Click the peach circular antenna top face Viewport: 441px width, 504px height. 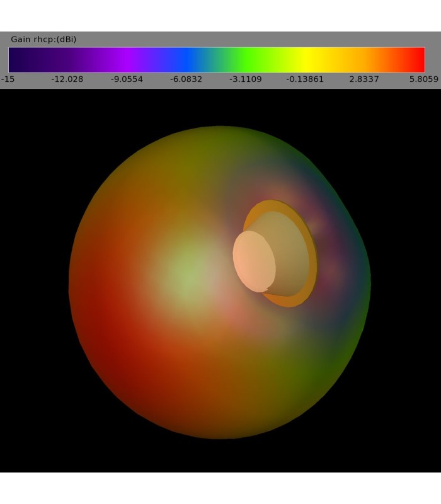click(254, 261)
